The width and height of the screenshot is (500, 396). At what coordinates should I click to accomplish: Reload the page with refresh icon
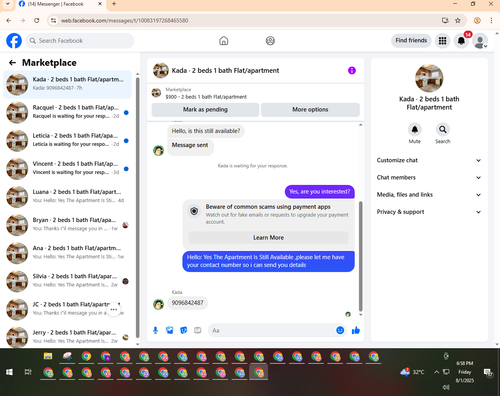(x=37, y=20)
